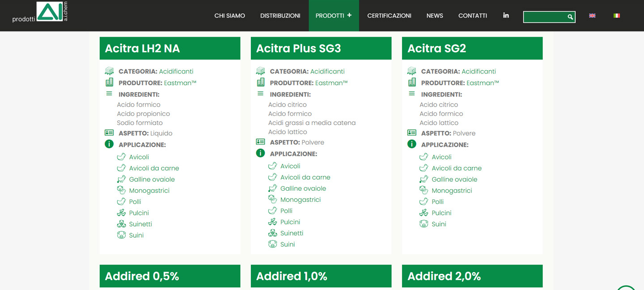The image size is (644, 290).
Task: Open the Acitra SG2 product title
Action: tap(436, 48)
